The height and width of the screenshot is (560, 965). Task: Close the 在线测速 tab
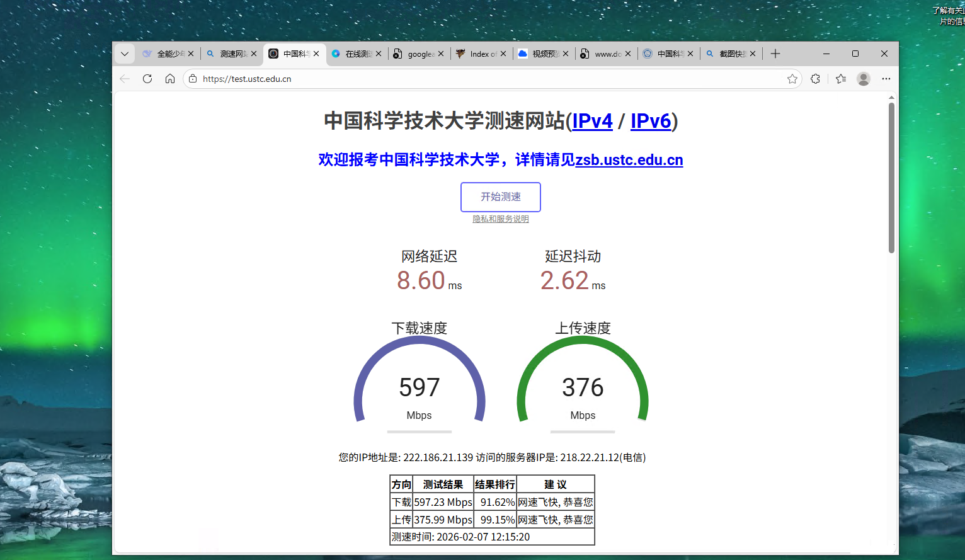(379, 54)
